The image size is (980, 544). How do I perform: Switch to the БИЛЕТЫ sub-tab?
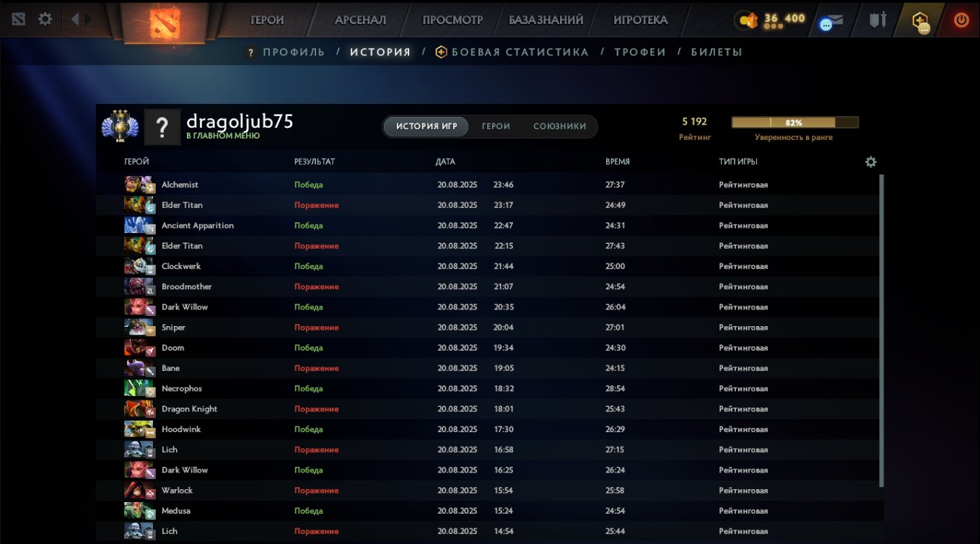[717, 52]
